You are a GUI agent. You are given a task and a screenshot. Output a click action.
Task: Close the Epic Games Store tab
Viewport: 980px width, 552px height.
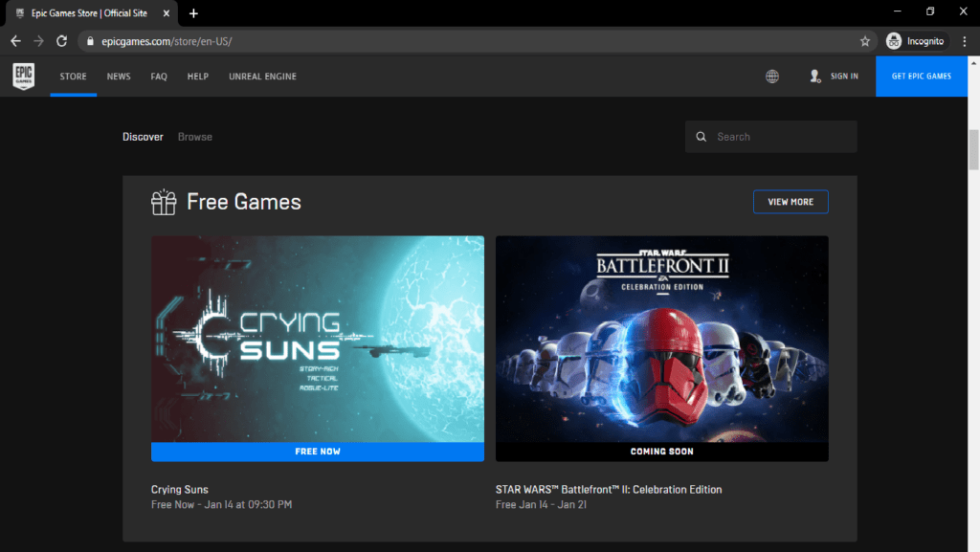167,13
